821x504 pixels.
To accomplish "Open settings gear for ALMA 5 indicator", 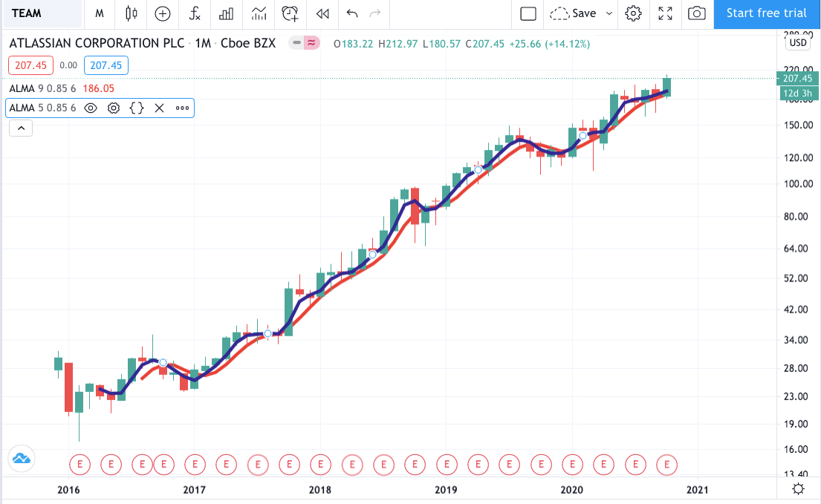I will click(x=114, y=108).
